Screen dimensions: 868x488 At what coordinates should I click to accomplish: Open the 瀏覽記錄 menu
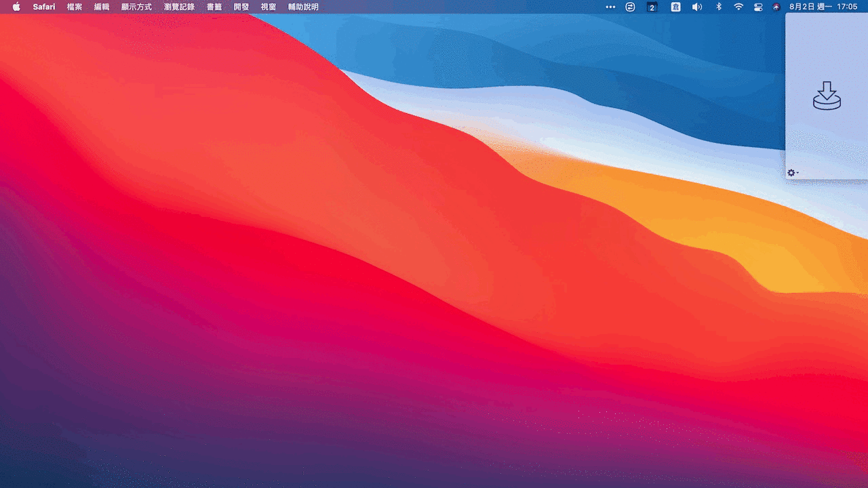coord(179,7)
